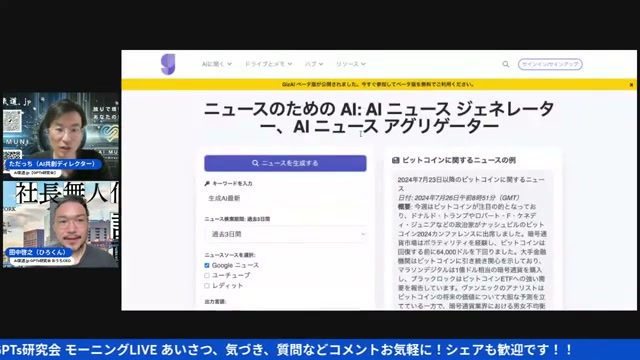This screenshot has width=640, height=360.
Task: Click the ニュースを生成する button
Action: pos(285,163)
